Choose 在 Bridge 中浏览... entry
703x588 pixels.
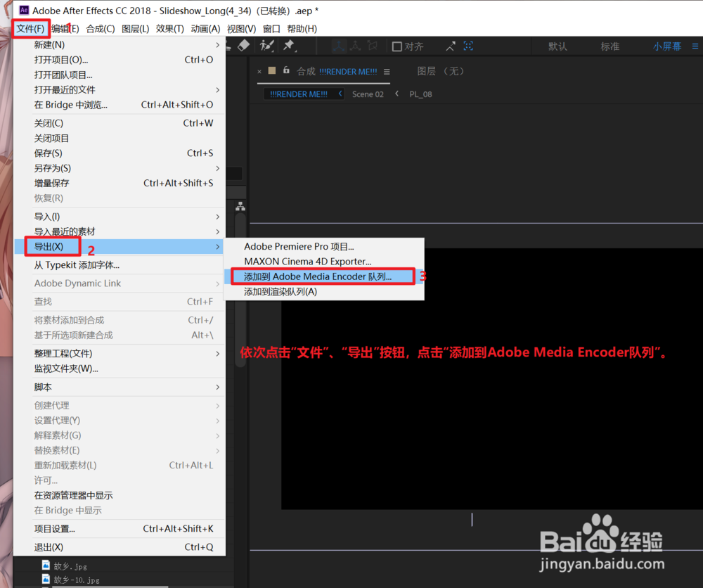pyautogui.click(x=120, y=105)
